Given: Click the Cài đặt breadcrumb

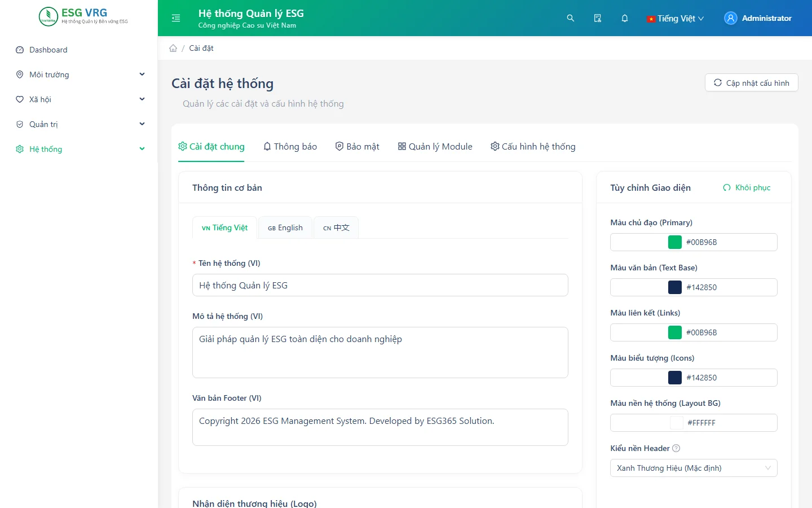Looking at the screenshot, I should pyautogui.click(x=201, y=48).
